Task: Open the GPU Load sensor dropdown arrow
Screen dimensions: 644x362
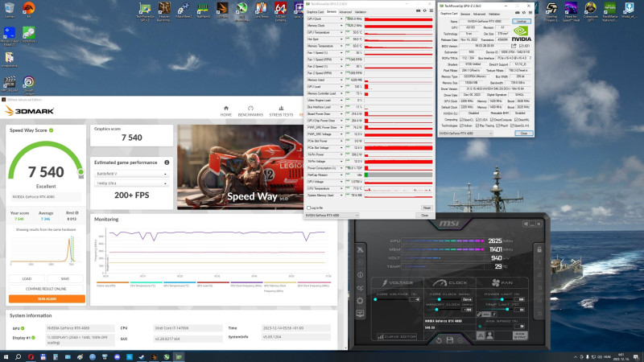Action: point(341,87)
